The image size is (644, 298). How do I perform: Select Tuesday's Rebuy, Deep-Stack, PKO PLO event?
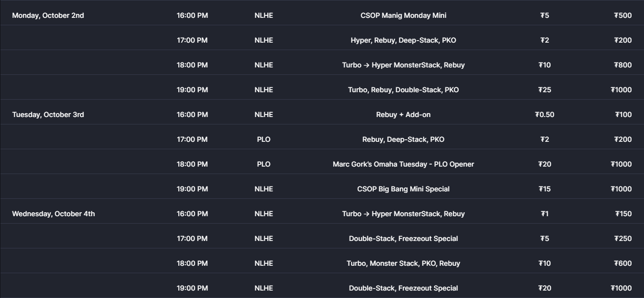point(403,139)
